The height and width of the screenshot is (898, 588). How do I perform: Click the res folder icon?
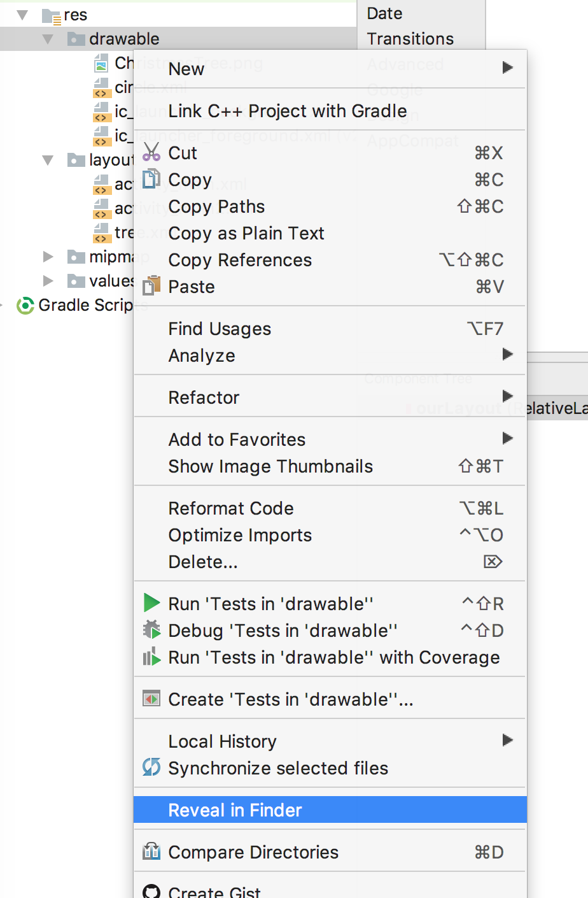[x=52, y=16]
